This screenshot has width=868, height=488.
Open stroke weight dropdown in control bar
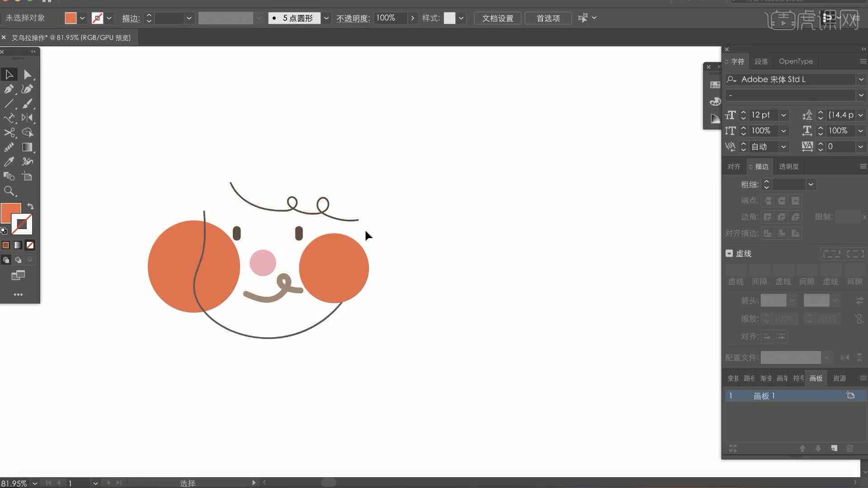click(x=189, y=18)
